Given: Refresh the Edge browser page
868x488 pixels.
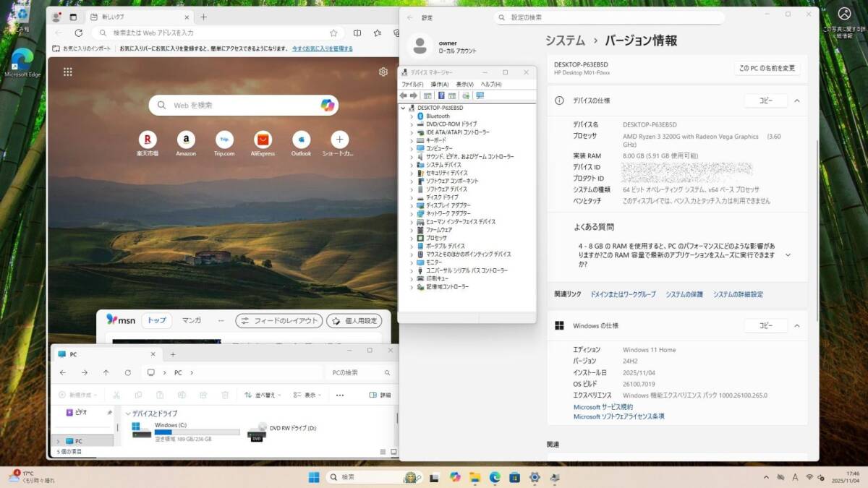Looking at the screenshot, I should [x=79, y=33].
